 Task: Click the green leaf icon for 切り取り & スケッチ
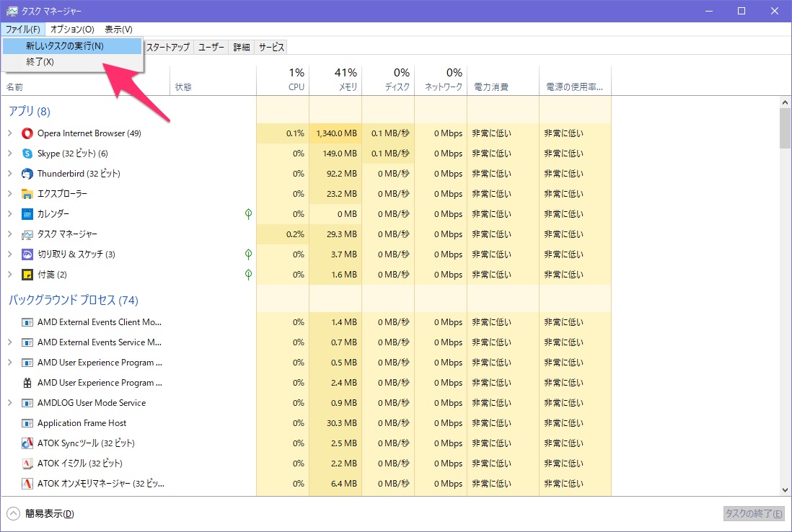click(x=248, y=254)
